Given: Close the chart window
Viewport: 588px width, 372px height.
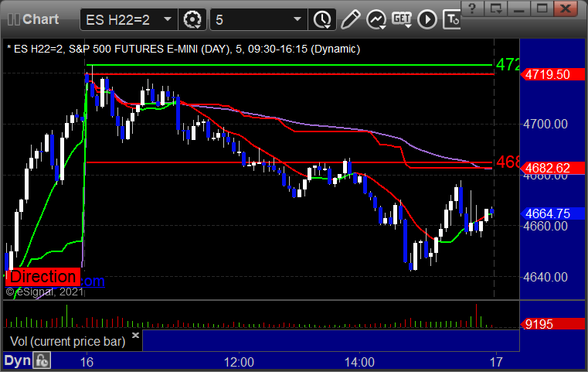Looking at the screenshot, I should [x=566, y=9].
